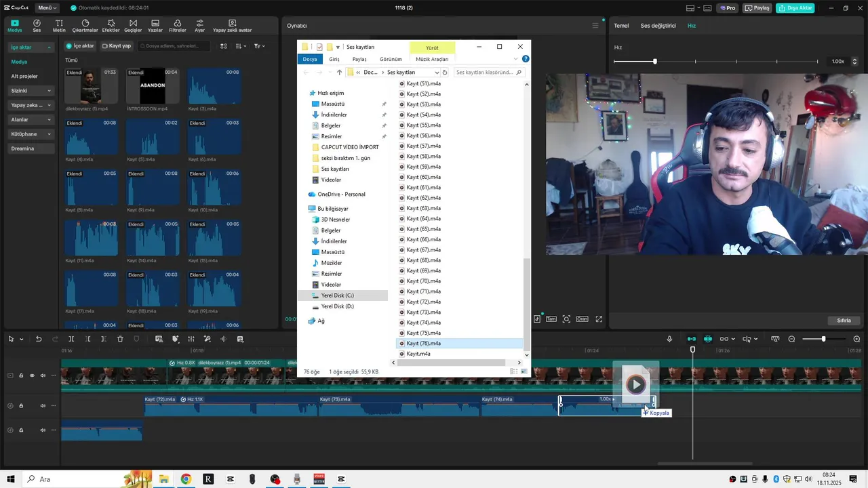Open Chrome from the Windows taskbar
Image resolution: width=868 pixels, height=488 pixels.
click(186, 479)
